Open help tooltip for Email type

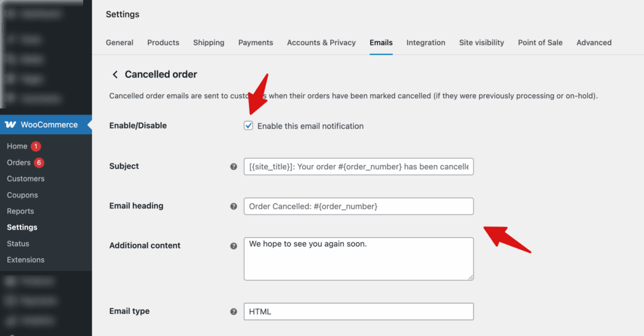click(233, 311)
